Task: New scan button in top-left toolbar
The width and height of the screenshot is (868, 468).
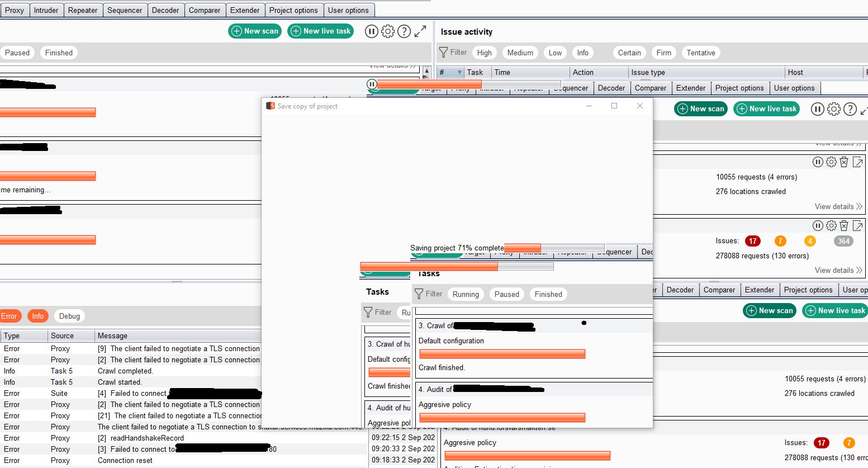Action: 255,31
